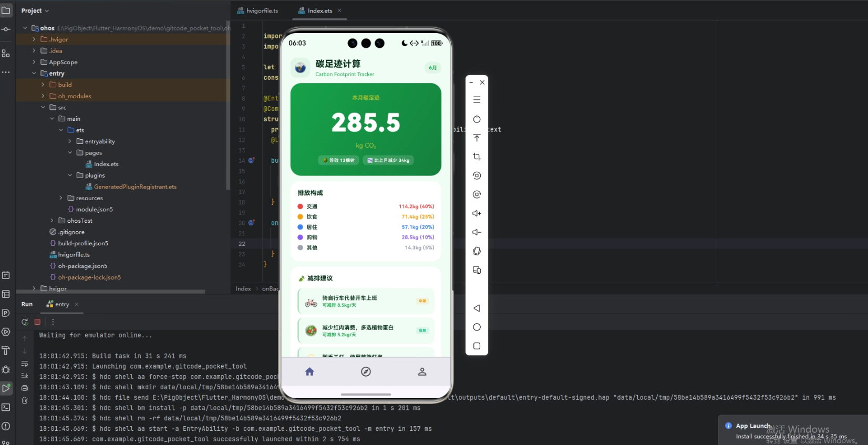The image size is (868, 445).
Task: Expand the oh_modules folder
Action: [x=43, y=96]
